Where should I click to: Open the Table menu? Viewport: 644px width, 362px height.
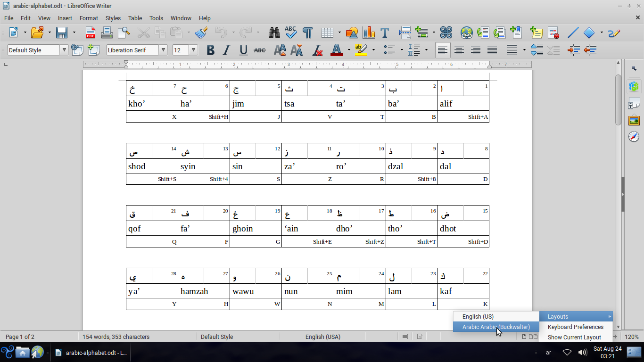[135, 18]
